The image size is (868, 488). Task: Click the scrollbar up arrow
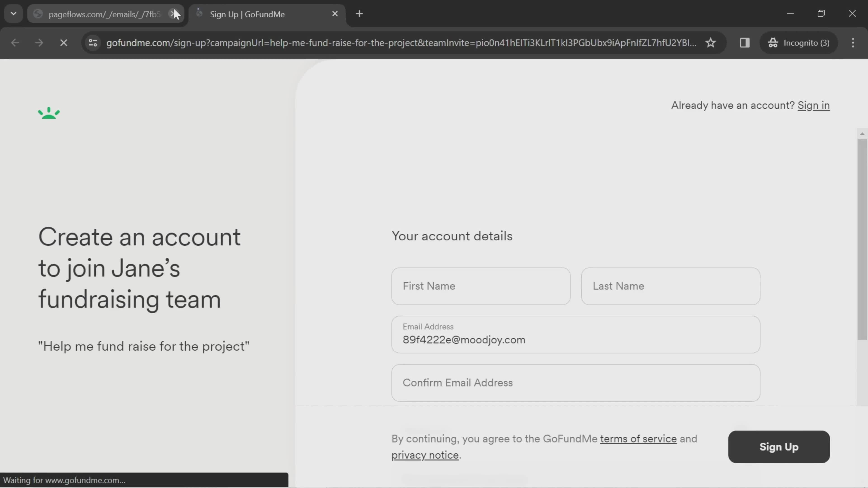point(862,134)
